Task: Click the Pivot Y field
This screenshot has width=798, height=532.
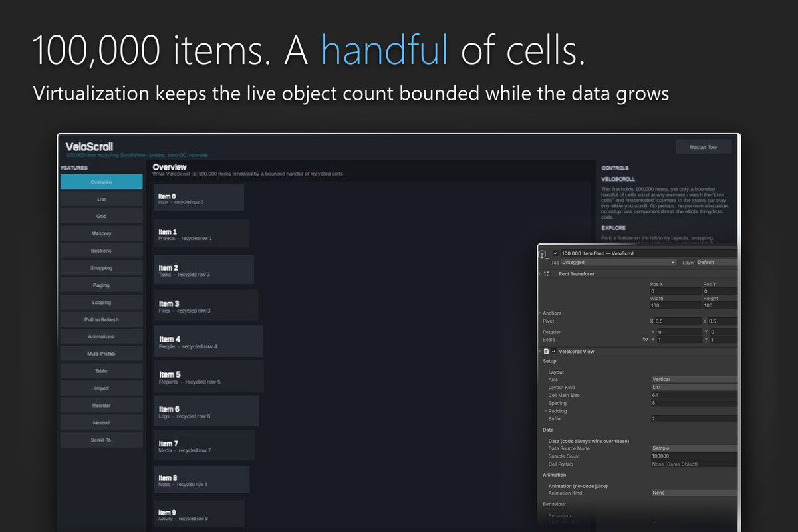Action: pyautogui.click(x=724, y=321)
